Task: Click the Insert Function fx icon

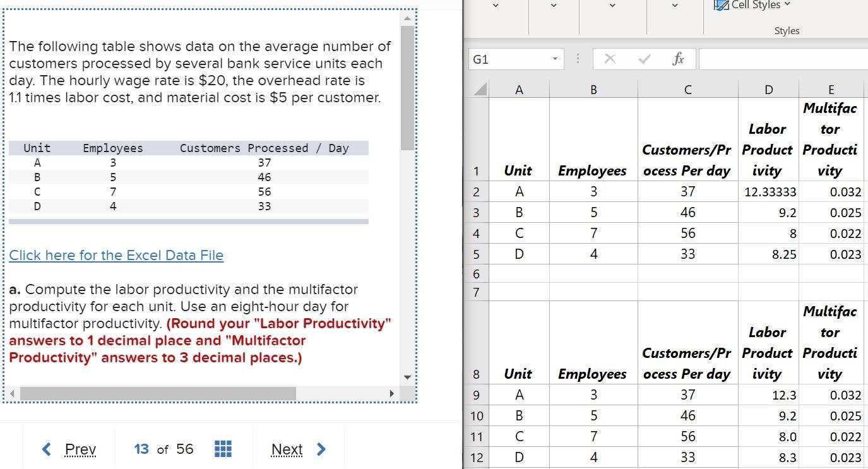Action: (x=678, y=59)
